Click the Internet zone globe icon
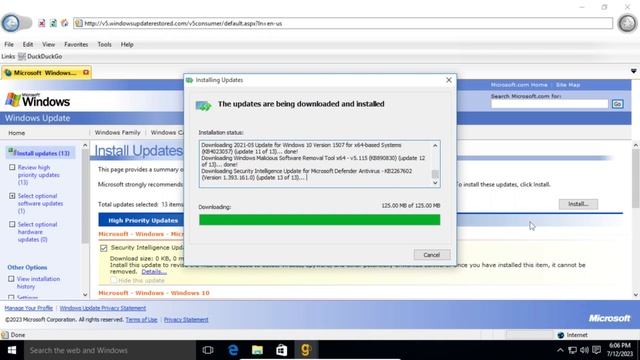This screenshot has height=360, width=640. point(561,335)
